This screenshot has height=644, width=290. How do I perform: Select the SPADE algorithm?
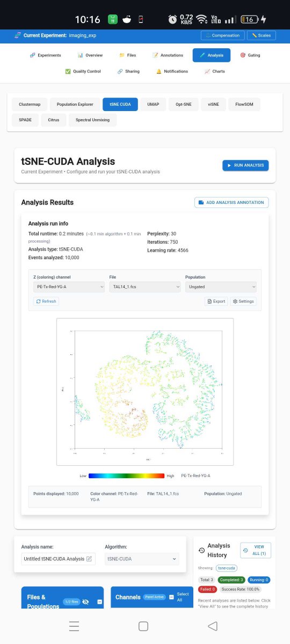(x=25, y=120)
